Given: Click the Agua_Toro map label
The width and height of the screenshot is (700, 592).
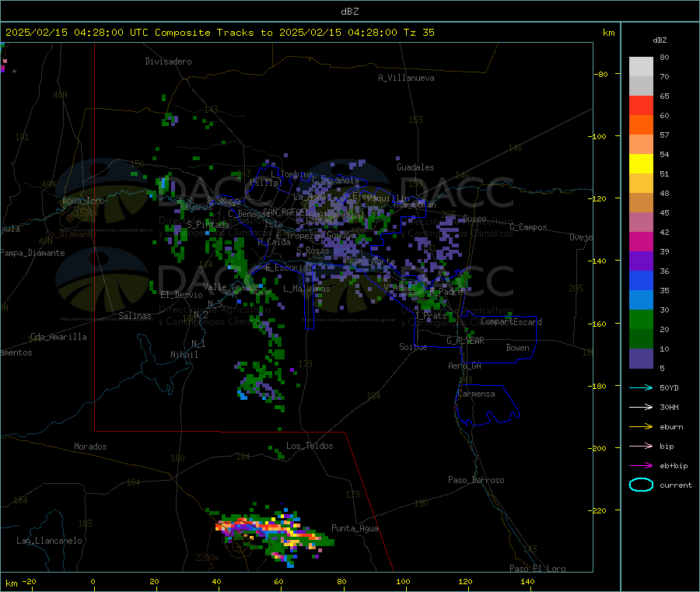Looking at the screenshot, I should [83, 201].
